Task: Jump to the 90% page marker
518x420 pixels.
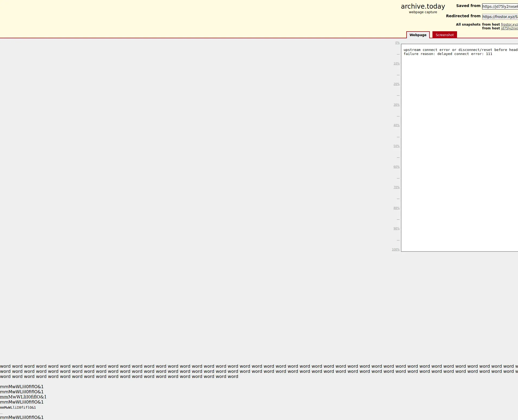Action: [396, 229]
